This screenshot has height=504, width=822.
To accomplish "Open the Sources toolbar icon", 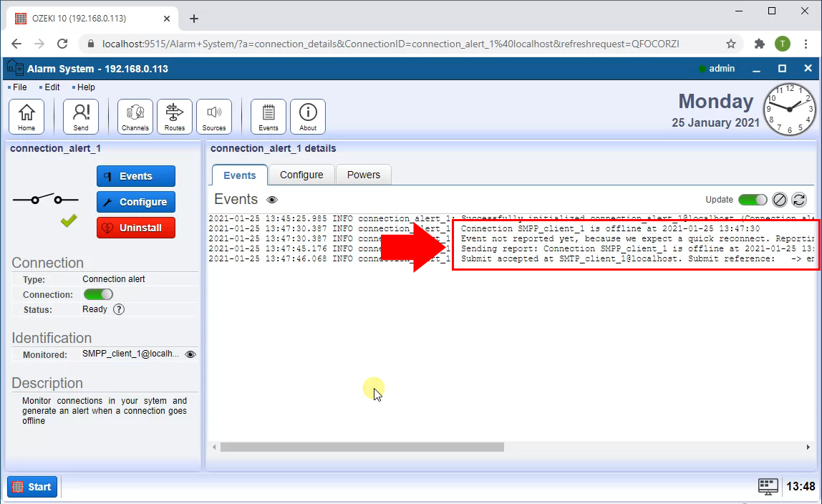I will 214,116.
